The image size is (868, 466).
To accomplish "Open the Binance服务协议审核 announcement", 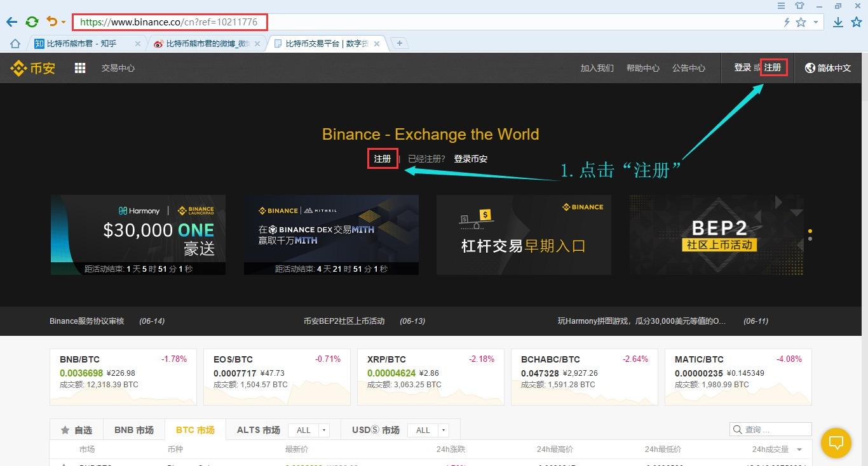I will tap(87, 321).
